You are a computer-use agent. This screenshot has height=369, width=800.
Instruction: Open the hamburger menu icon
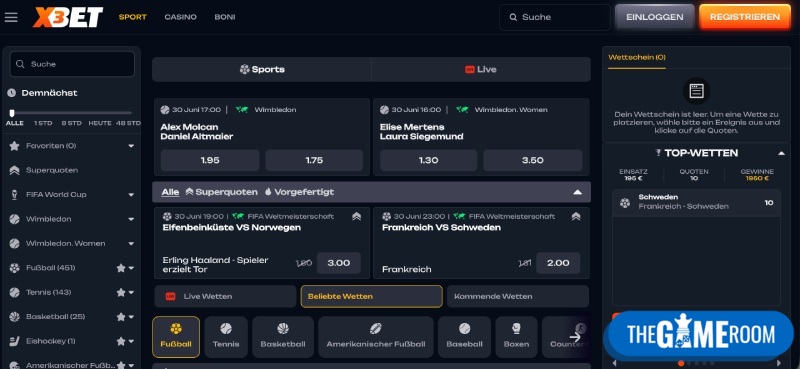pyautogui.click(x=11, y=17)
